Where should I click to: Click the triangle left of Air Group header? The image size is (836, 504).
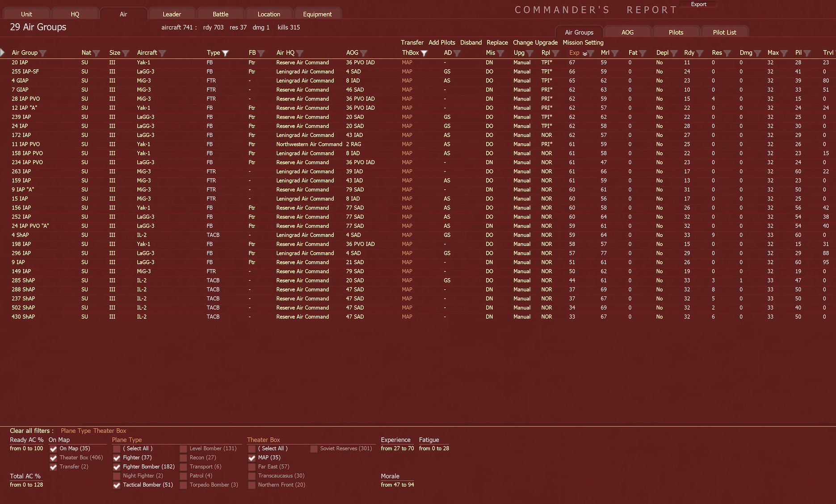(x=2, y=53)
